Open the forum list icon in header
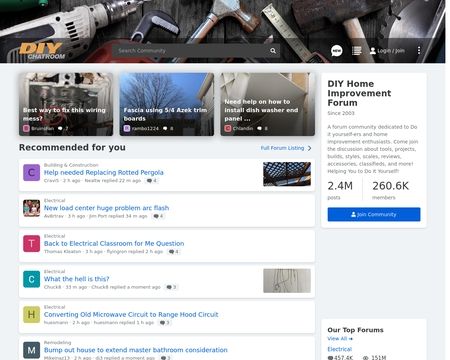This screenshot has height=360, width=450. [357, 51]
